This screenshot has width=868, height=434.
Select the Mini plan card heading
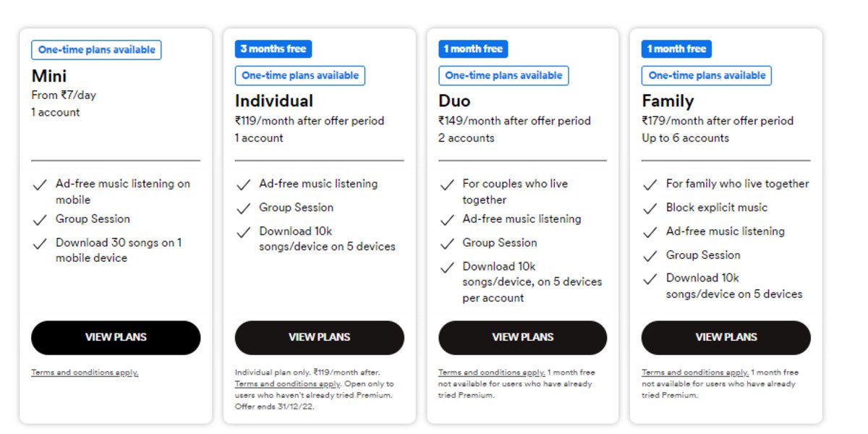click(x=48, y=75)
